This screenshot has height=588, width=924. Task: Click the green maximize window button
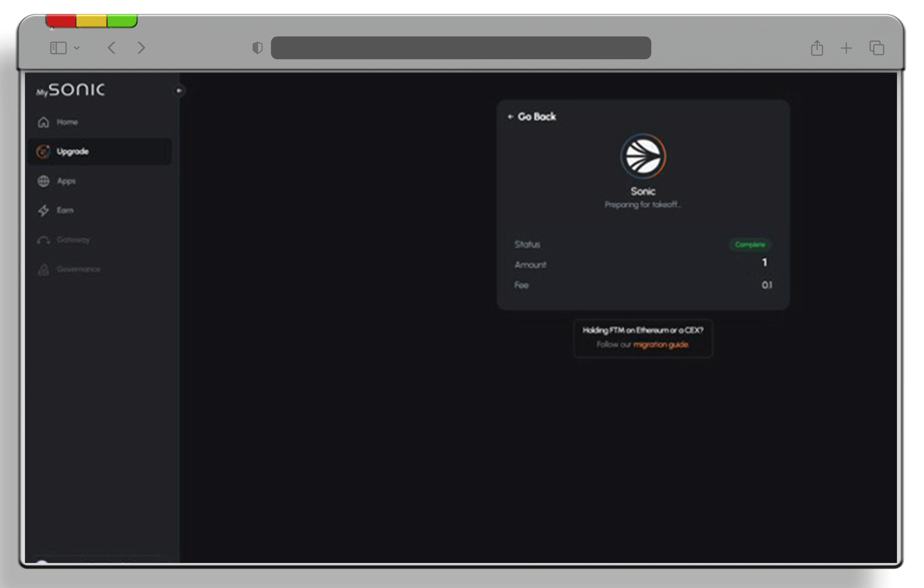pos(122,21)
